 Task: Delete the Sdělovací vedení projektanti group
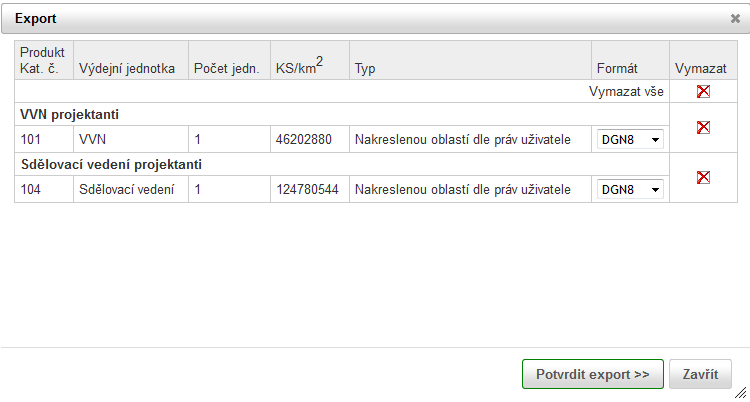pyautogui.click(x=703, y=178)
